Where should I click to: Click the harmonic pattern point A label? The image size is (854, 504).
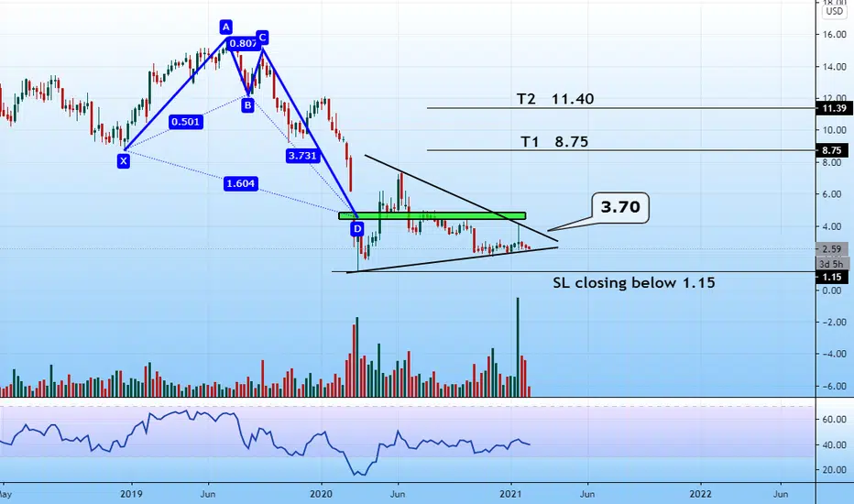[x=225, y=27]
